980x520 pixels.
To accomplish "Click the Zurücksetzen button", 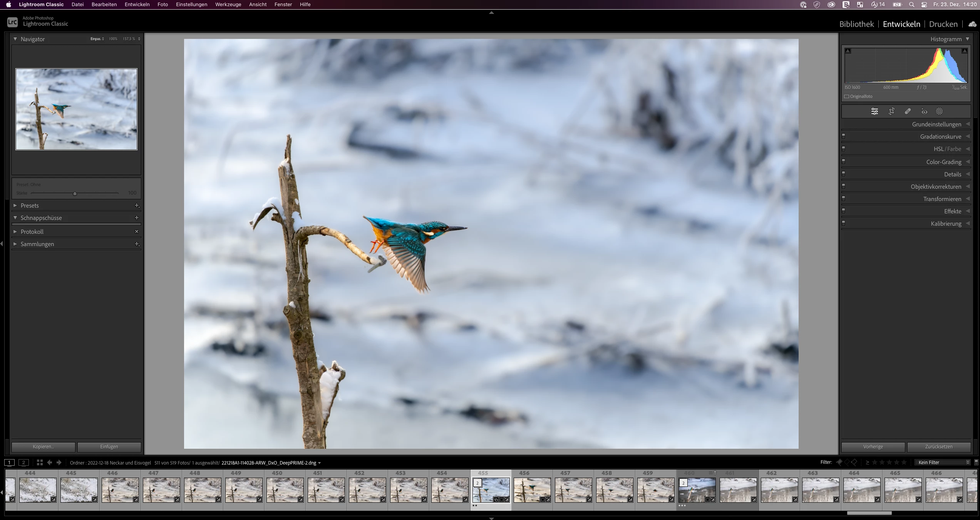I will pyautogui.click(x=938, y=447).
